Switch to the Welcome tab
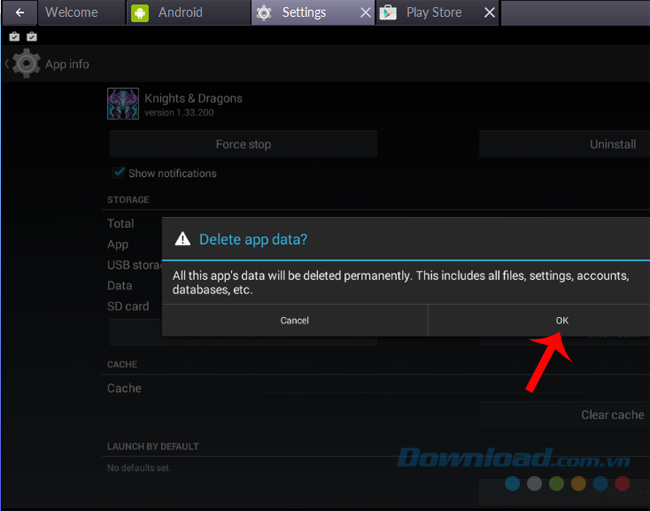 (x=82, y=12)
